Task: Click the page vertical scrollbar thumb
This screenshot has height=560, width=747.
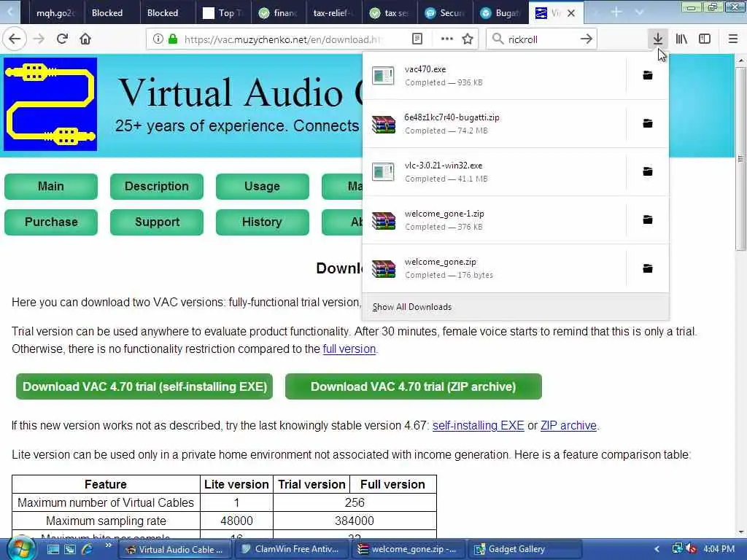Action: (740, 158)
